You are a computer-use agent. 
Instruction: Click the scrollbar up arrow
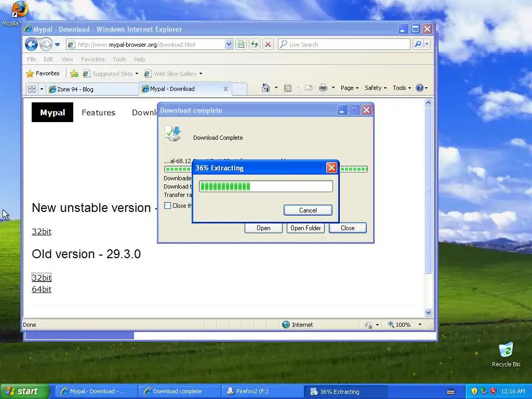click(429, 103)
